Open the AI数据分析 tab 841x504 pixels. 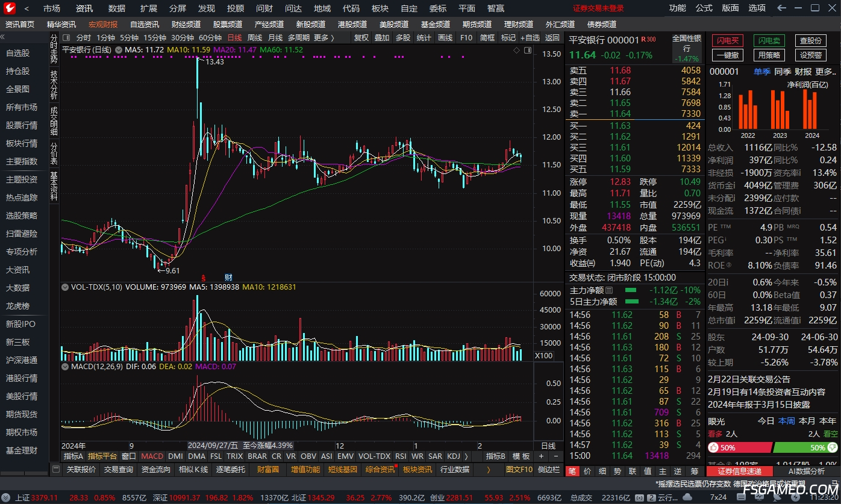[807, 471]
